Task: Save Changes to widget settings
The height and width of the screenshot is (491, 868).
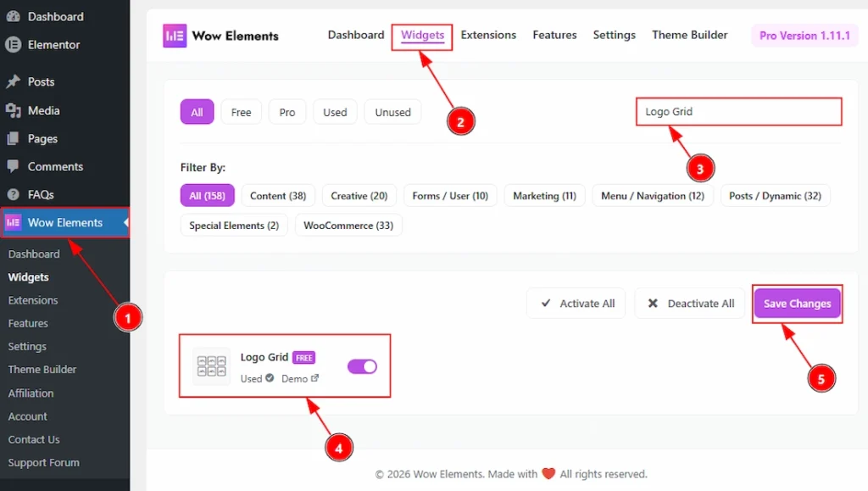Action: pyautogui.click(x=797, y=304)
